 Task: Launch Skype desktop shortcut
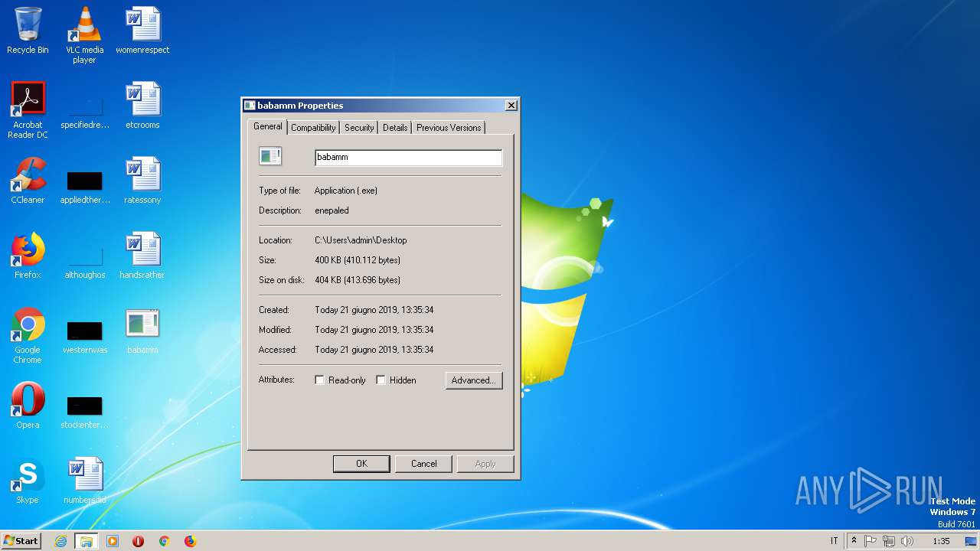[28, 480]
